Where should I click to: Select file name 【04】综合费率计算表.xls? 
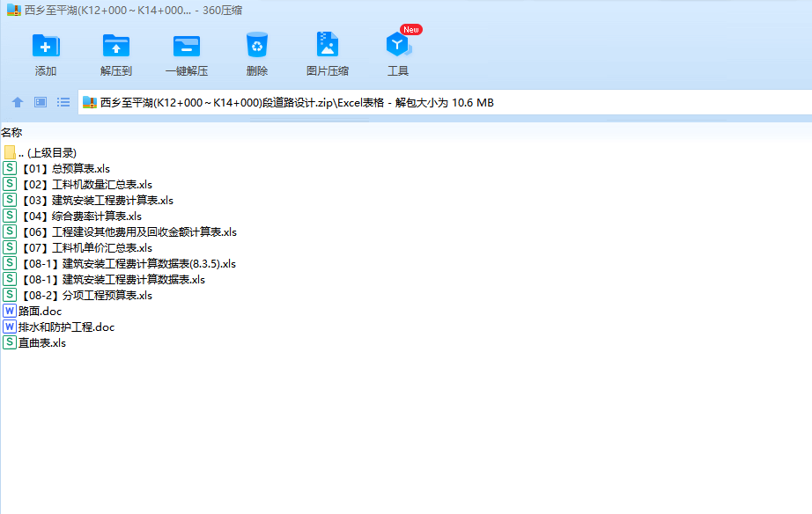coord(80,217)
